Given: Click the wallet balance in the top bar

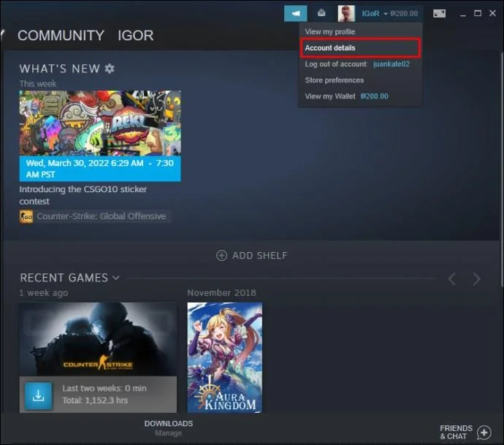Looking at the screenshot, I should 404,13.
